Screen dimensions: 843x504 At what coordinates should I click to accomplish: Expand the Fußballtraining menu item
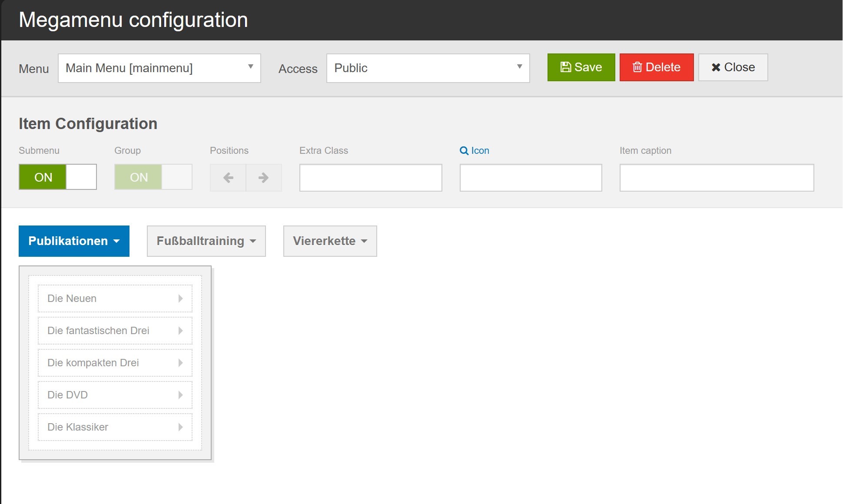tap(206, 241)
